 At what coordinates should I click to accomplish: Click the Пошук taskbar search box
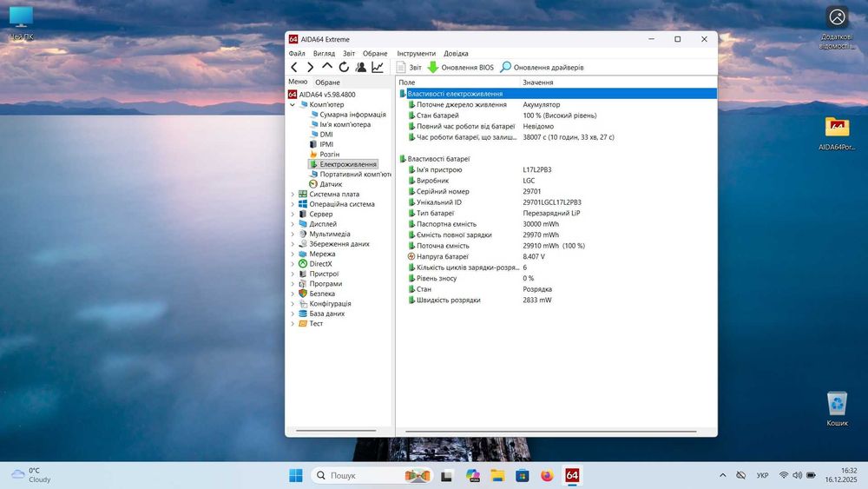coord(372,475)
